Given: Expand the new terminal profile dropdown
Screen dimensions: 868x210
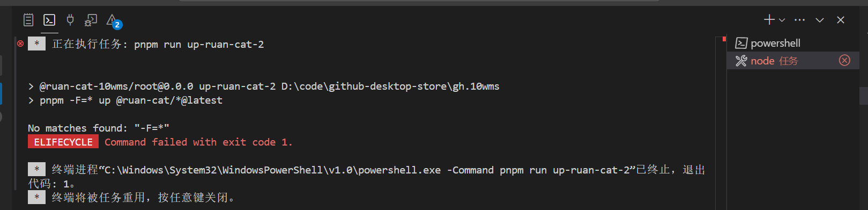Looking at the screenshot, I should [782, 20].
